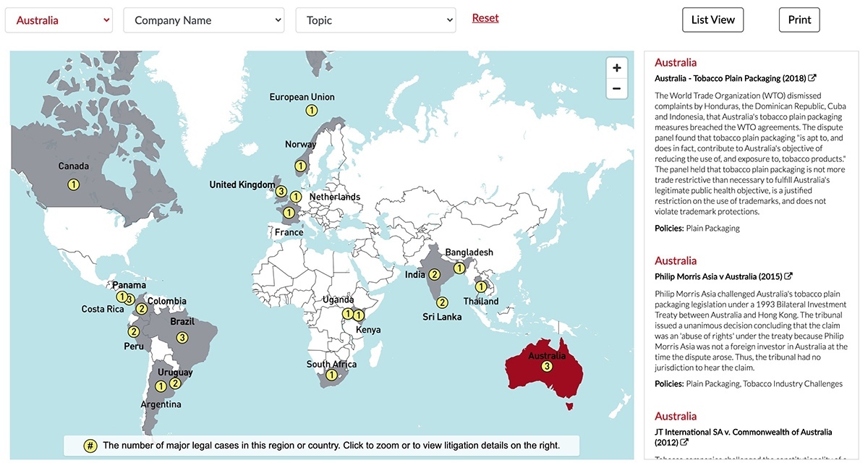868x468 pixels.
Task: Click the Canada case count marker
Action: 73,184
